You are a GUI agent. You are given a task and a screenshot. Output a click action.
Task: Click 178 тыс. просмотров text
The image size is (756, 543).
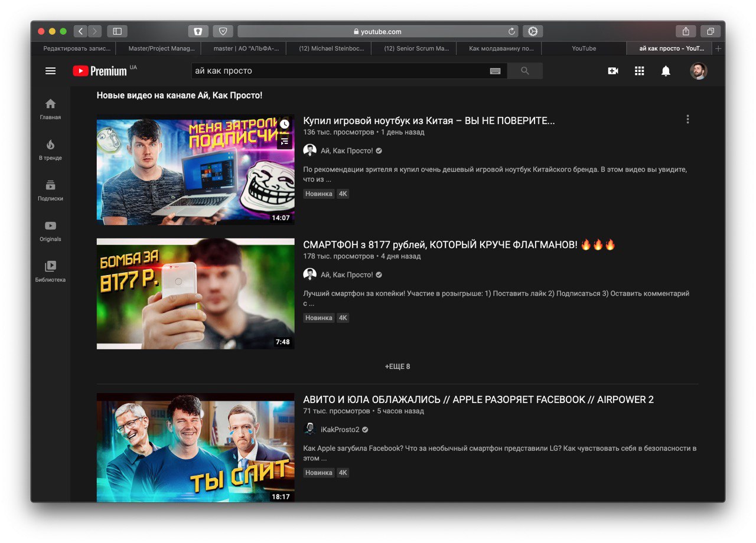click(x=338, y=256)
